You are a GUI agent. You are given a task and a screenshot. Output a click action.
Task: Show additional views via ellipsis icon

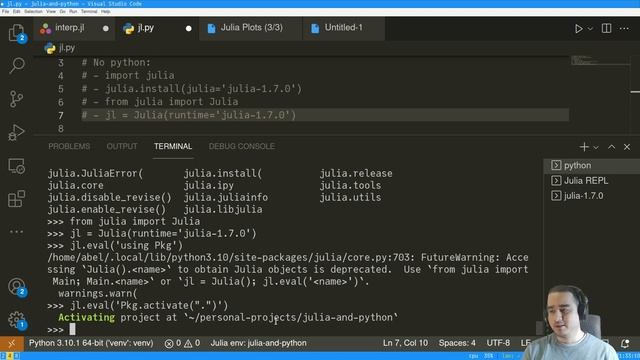16,232
